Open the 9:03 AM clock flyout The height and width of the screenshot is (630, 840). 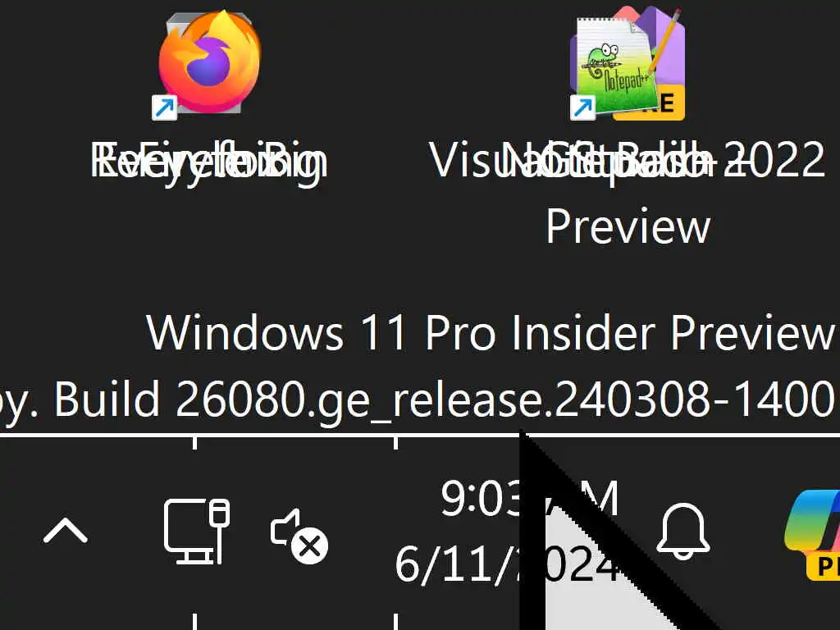tap(529, 499)
